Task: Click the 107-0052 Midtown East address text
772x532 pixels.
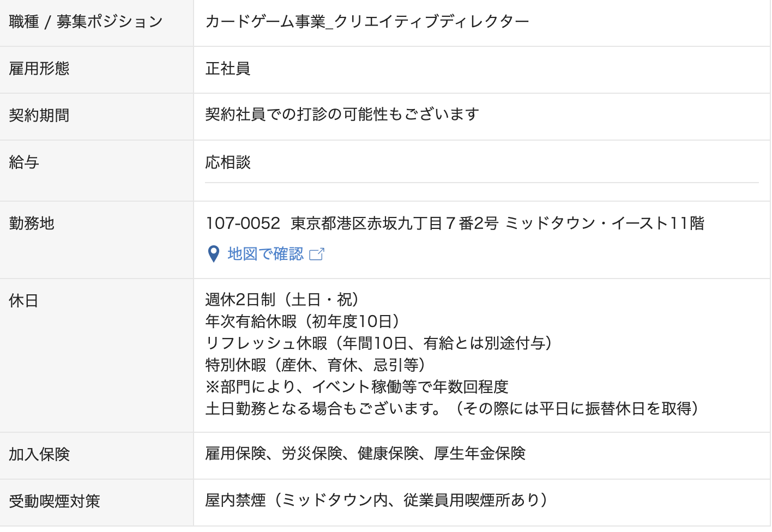Action: coord(455,223)
